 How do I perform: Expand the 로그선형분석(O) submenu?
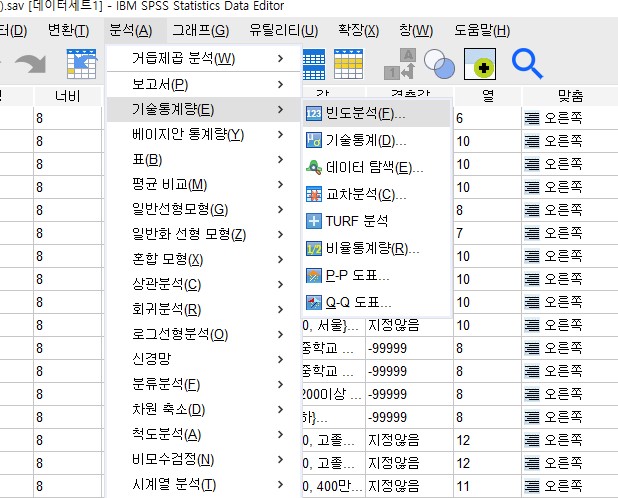204,335
